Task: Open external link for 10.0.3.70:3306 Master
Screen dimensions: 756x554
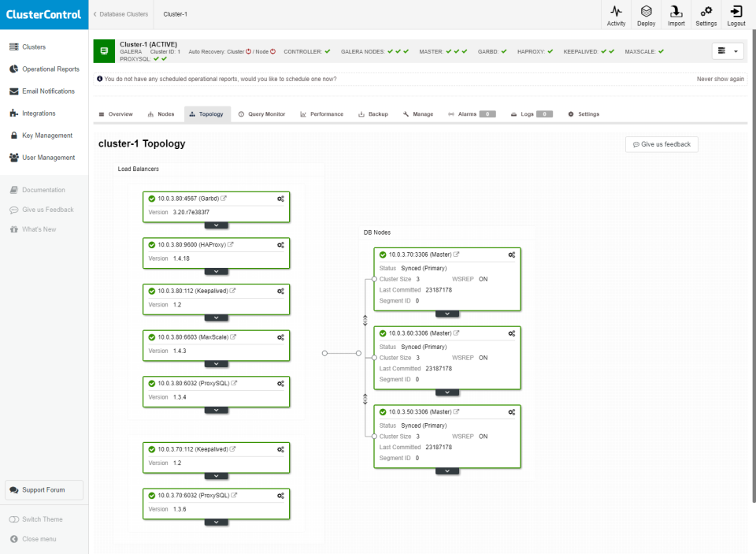Action: click(456, 255)
